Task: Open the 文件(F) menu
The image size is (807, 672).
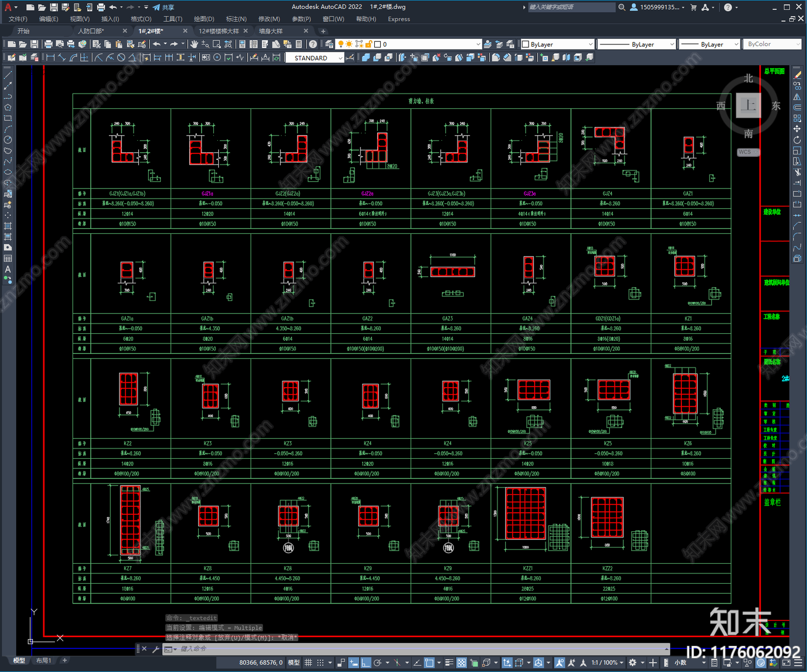Action: click(x=18, y=19)
